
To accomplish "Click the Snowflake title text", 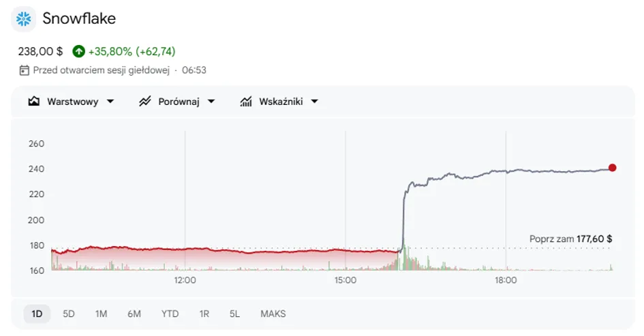I will [x=79, y=18].
